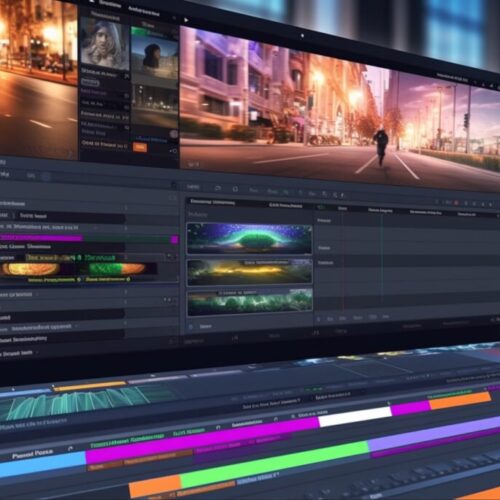Click the play arrow above the preview viewer
Image resolution: width=500 pixels, height=500 pixels.
click(x=186, y=20)
